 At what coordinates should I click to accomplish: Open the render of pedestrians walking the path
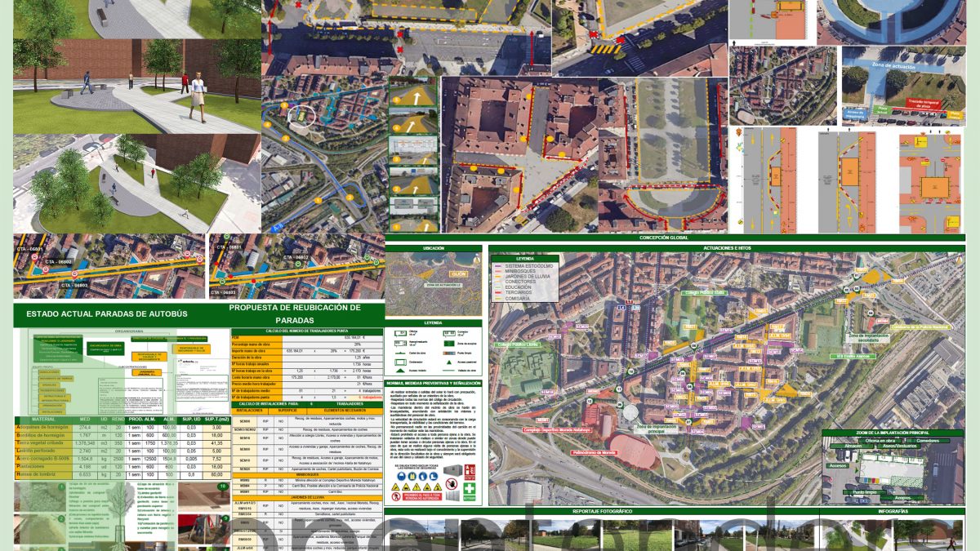pos(136,86)
